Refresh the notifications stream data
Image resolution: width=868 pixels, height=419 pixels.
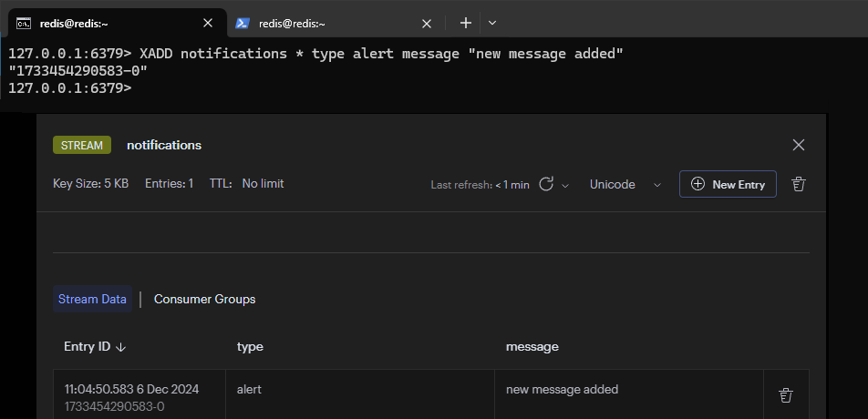546,184
